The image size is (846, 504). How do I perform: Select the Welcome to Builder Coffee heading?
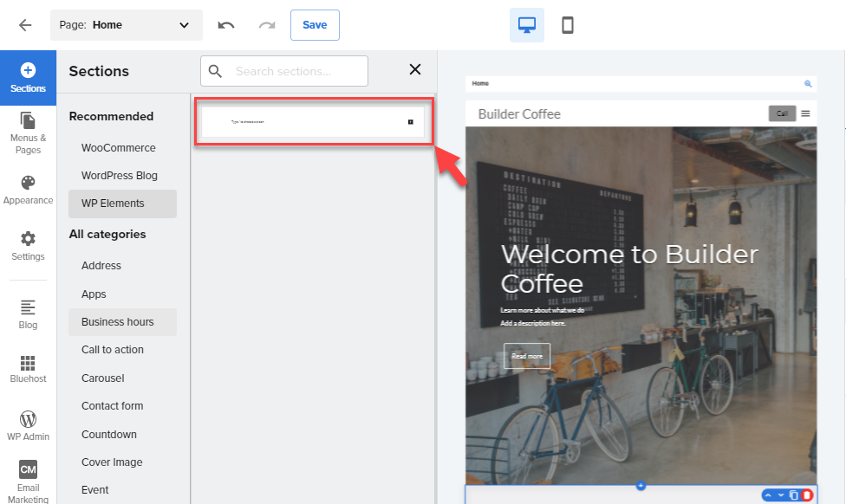tap(629, 269)
